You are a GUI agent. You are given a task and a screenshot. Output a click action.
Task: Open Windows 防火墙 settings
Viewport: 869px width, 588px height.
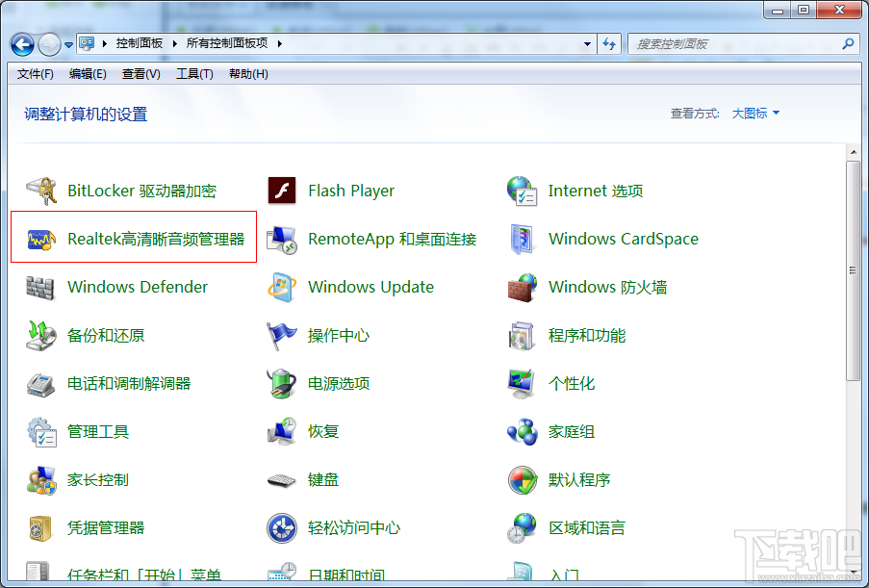[x=605, y=287]
